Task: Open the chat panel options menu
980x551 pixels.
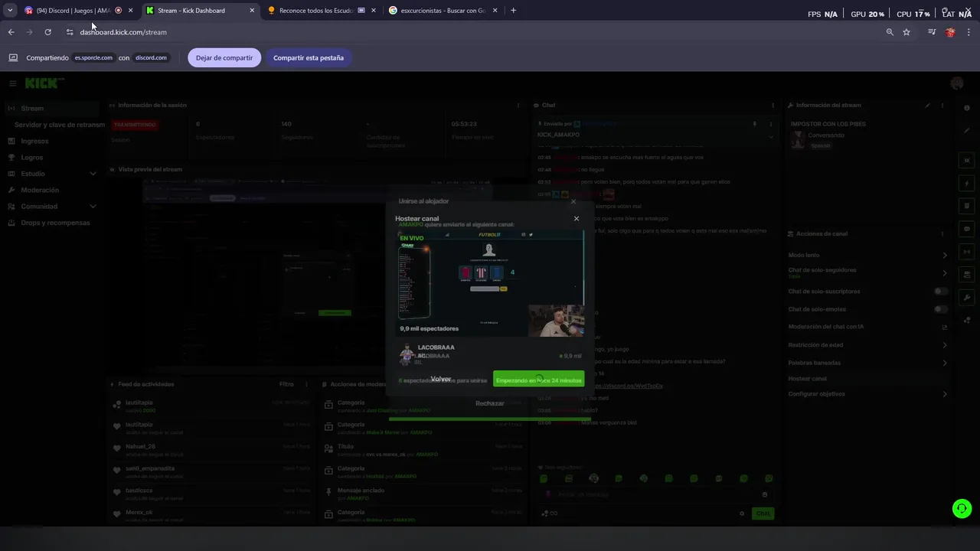Action: [775, 106]
